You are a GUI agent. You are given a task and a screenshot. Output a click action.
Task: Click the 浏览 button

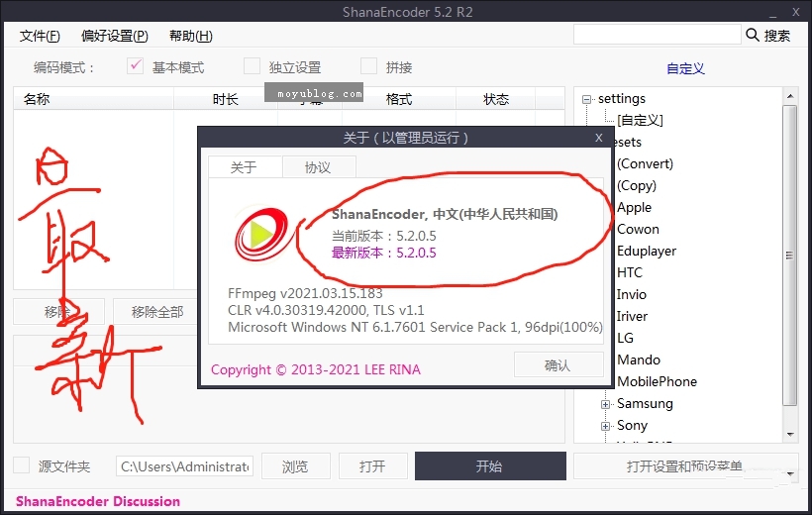coord(296,465)
